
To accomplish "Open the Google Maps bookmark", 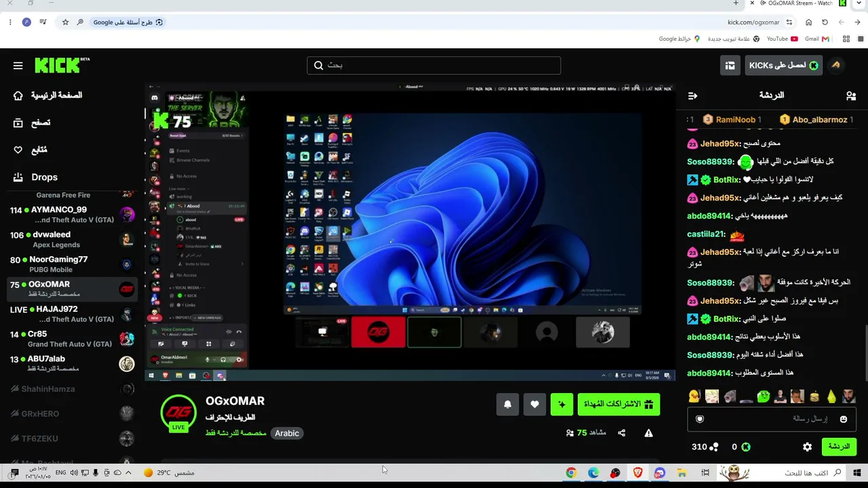I will (679, 39).
